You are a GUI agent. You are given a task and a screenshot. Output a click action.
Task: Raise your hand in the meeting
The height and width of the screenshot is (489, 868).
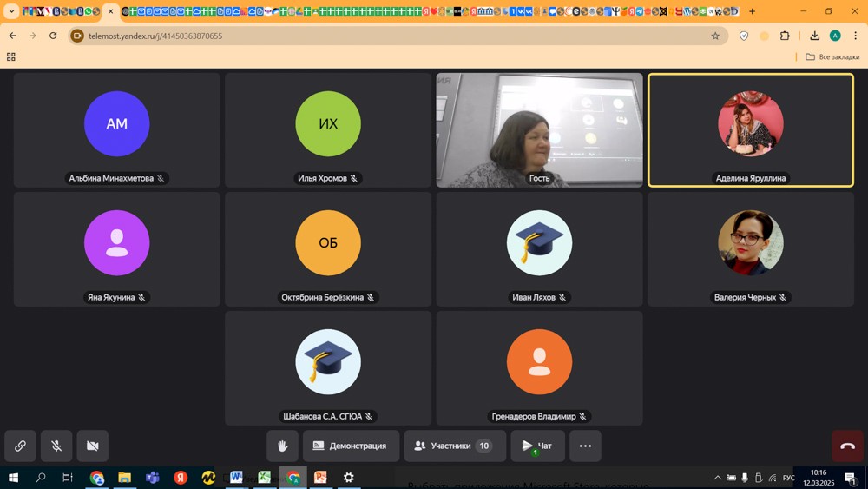coord(282,446)
